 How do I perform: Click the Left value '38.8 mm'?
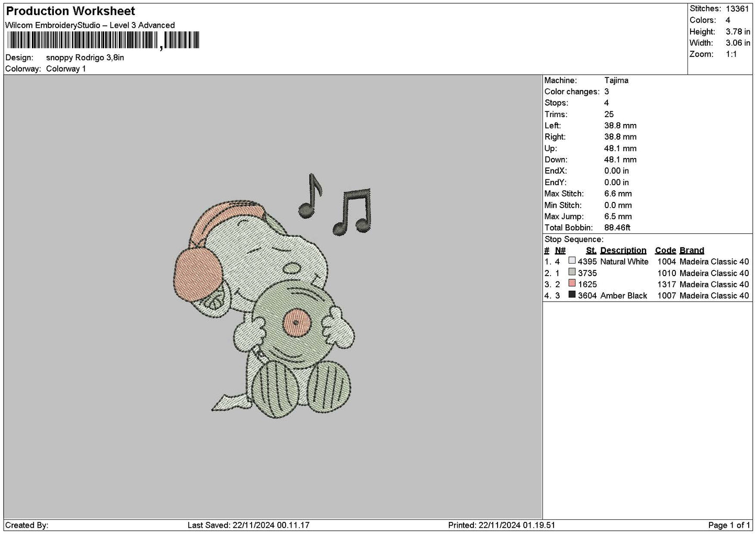point(620,126)
